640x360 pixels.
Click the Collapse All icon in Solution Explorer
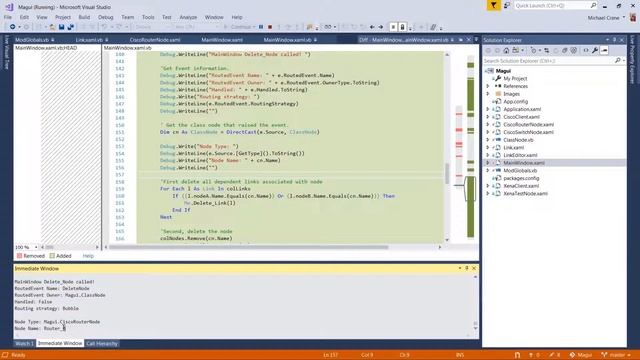pyautogui.click(x=565, y=50)
